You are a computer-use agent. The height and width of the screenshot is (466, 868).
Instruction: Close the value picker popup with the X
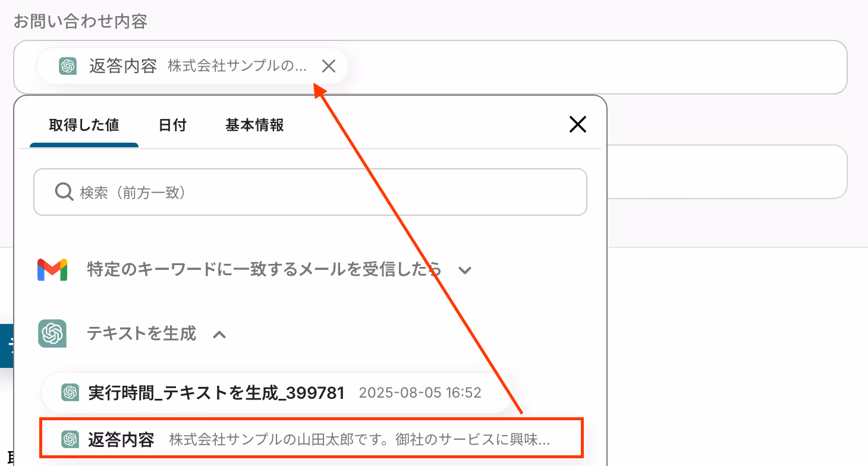pyautogui.click(x=578, y=124)
